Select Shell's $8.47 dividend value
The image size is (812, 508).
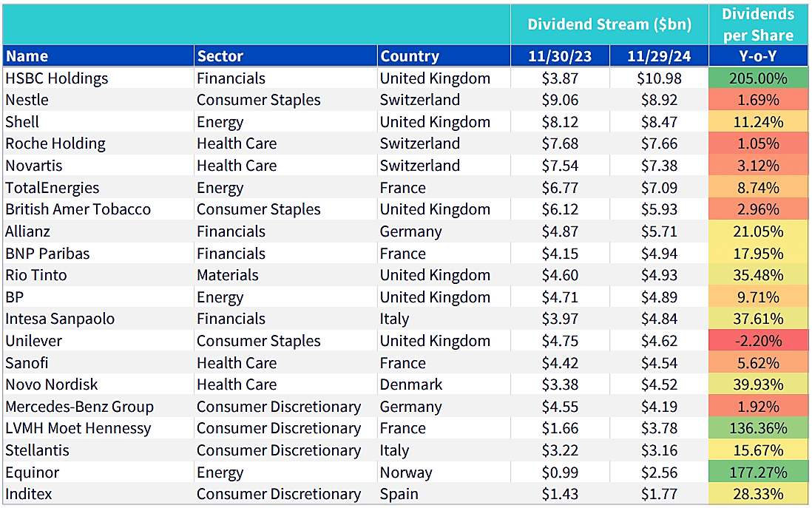pos(659,122)
